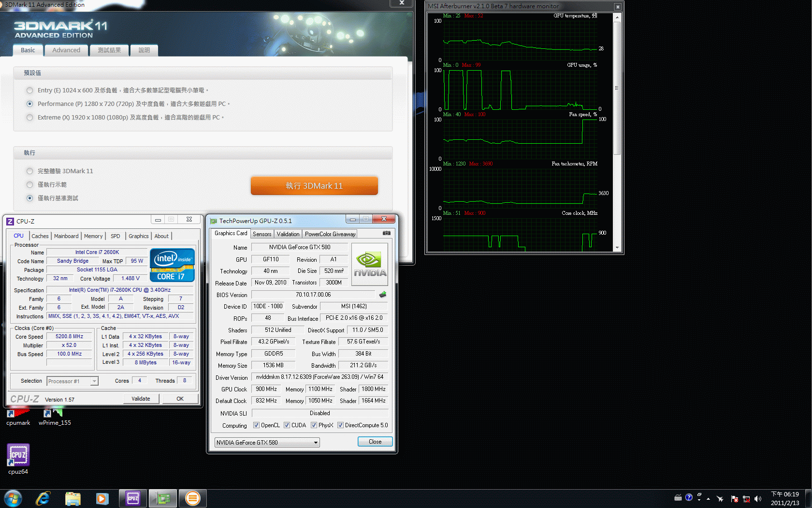Click the Driver Version value in GPU-Z

tap(320, 377)
